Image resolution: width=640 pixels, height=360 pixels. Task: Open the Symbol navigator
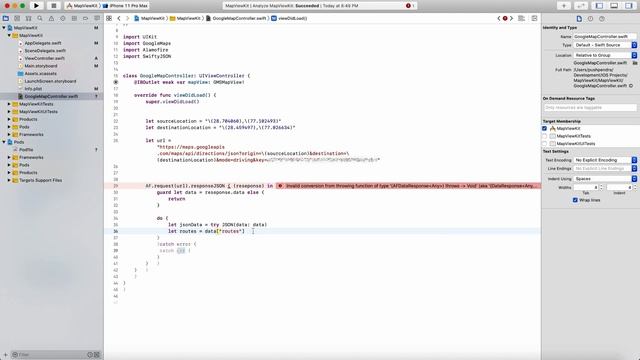[x=29, y=18]
